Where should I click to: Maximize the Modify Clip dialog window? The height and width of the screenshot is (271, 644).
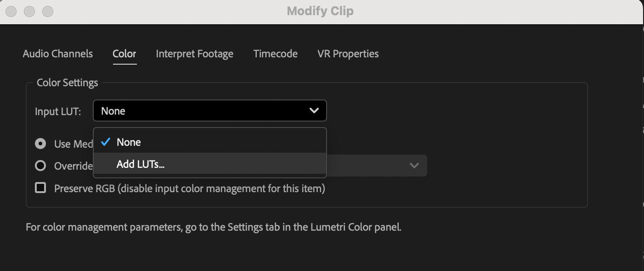point(47,11)
